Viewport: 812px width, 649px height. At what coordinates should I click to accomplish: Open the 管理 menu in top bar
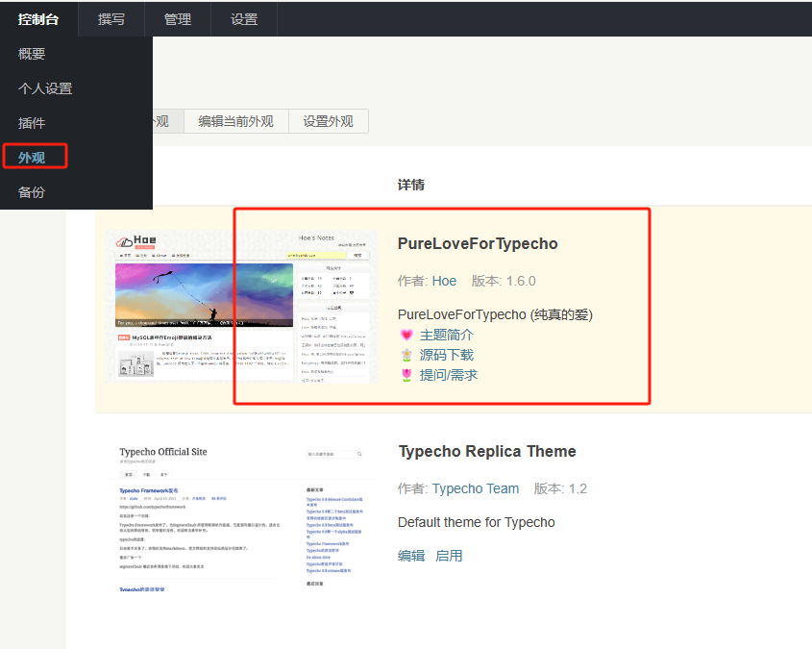coord(178,19)
